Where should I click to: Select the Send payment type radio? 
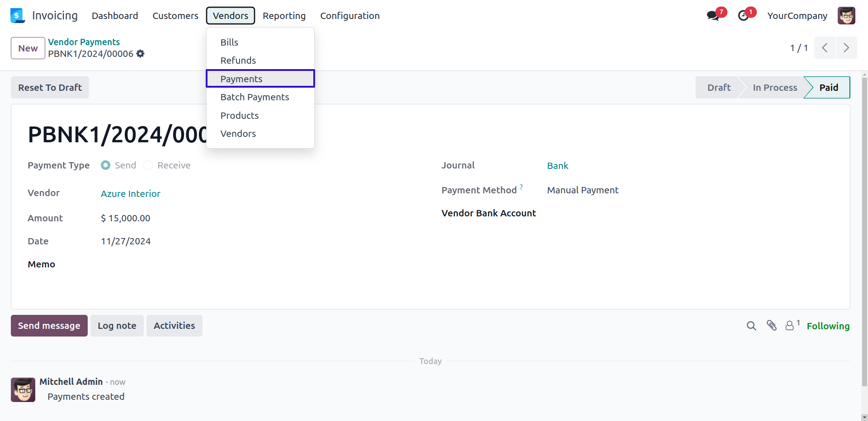(x=106, y=165)
